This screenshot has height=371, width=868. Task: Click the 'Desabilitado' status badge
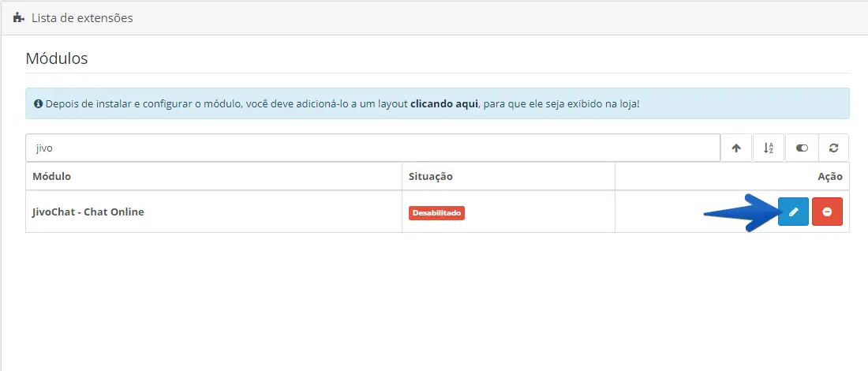coord(437,212)
